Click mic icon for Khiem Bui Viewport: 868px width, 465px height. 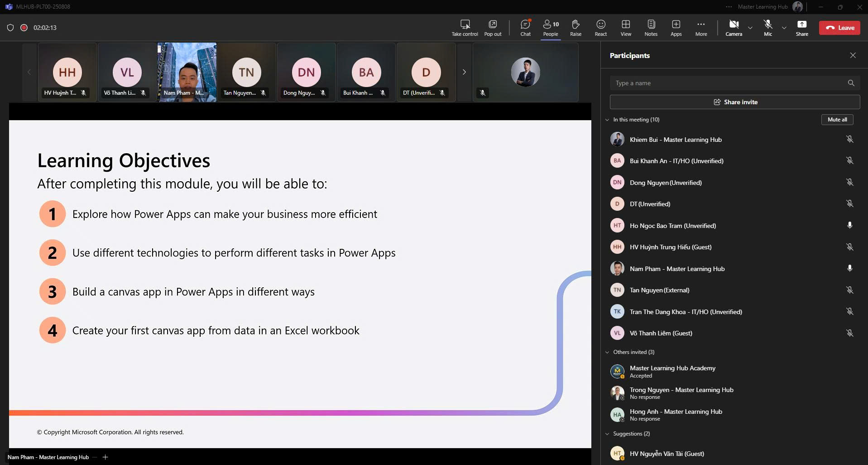(850, 139)
